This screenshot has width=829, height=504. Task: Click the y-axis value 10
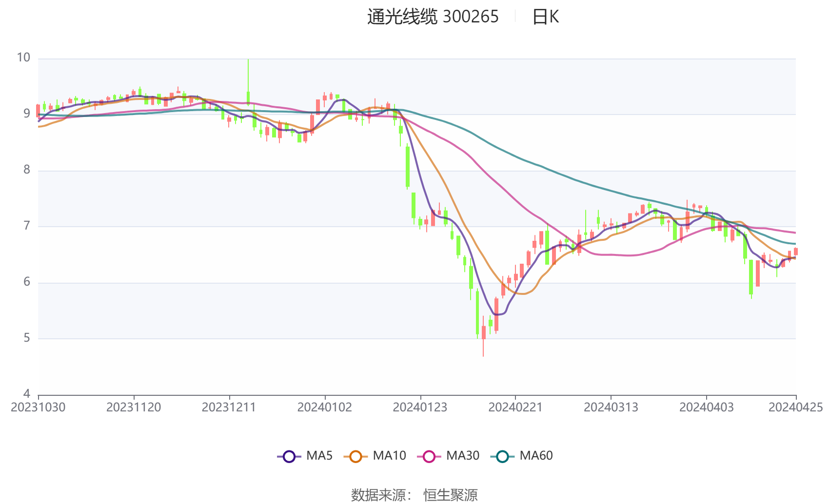[x=23, y=58]
